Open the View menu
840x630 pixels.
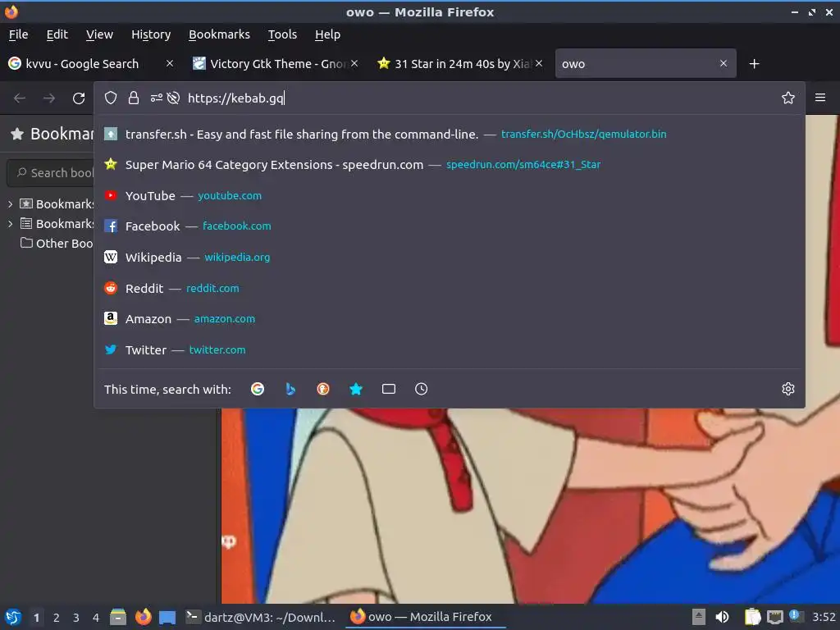tap(99, 34)
